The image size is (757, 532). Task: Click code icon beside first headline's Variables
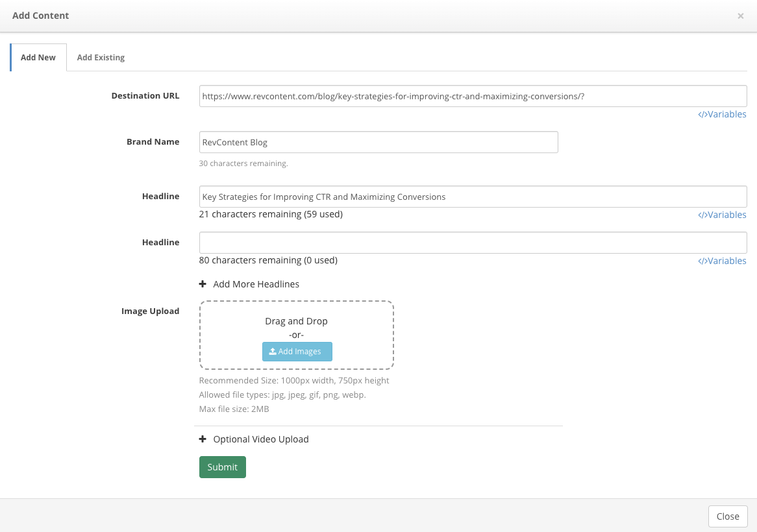(702, 215)
